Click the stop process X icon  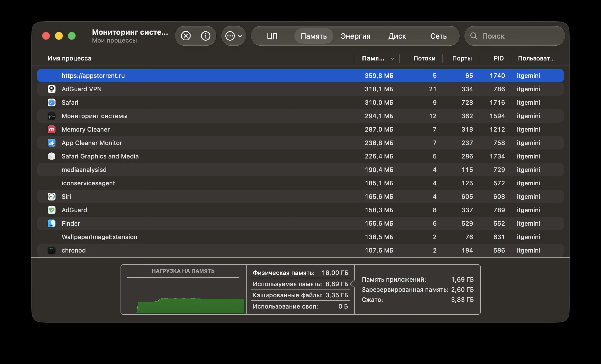(186, 36)
